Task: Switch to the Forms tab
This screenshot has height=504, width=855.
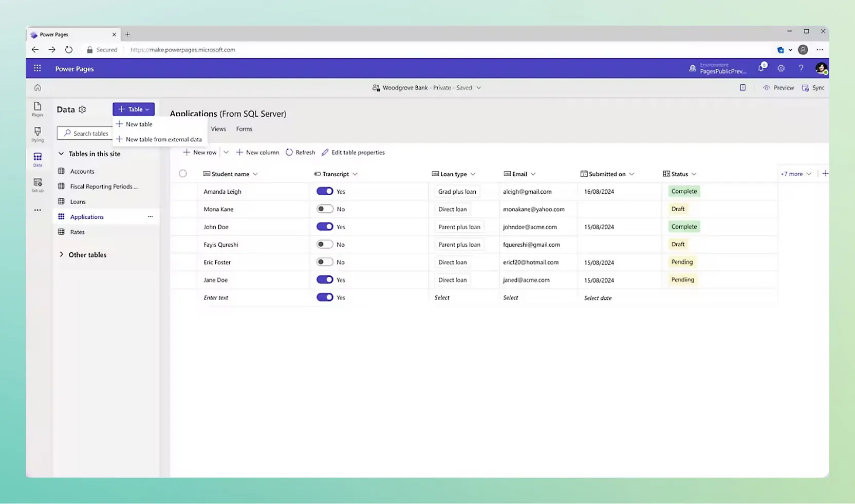Action: point(244,129)
